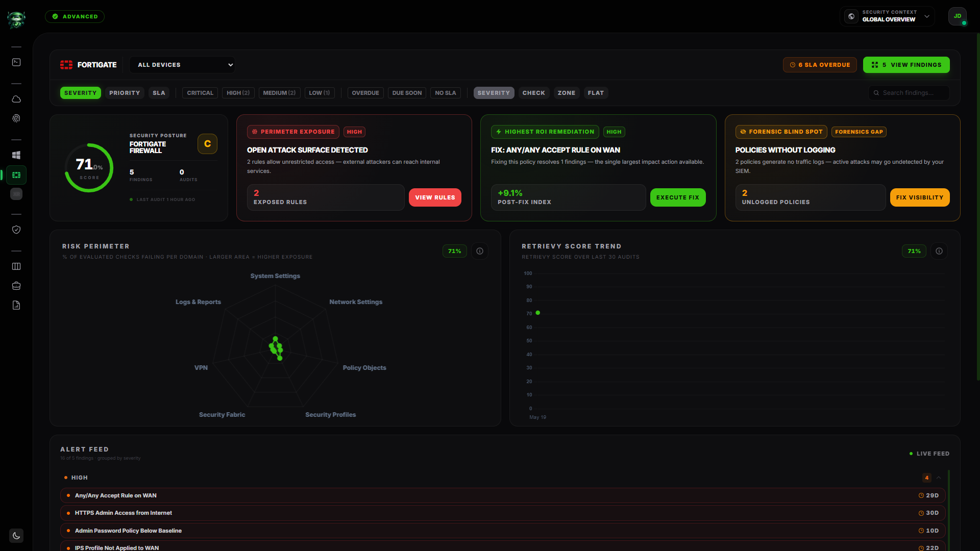Toggle the Medium (2) severity filter
The width and height of the screenshot is (980, 551).
click(x=279, y=93)
